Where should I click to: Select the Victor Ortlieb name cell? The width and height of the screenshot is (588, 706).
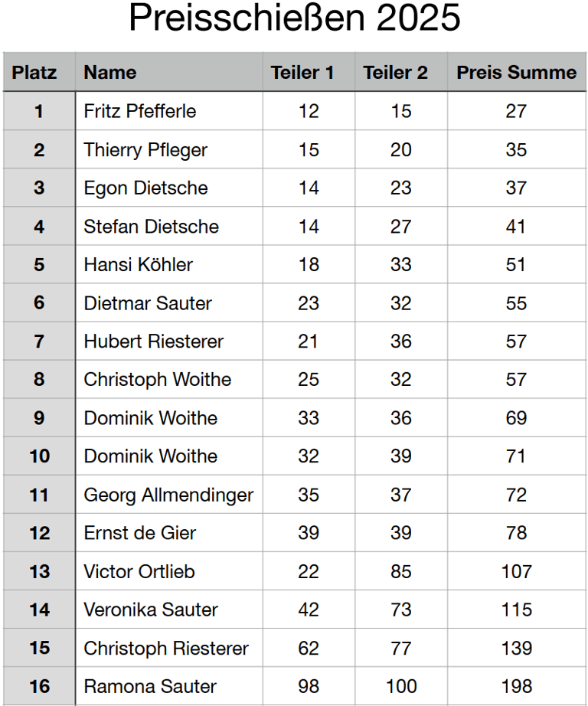click(x=139, y=571)
